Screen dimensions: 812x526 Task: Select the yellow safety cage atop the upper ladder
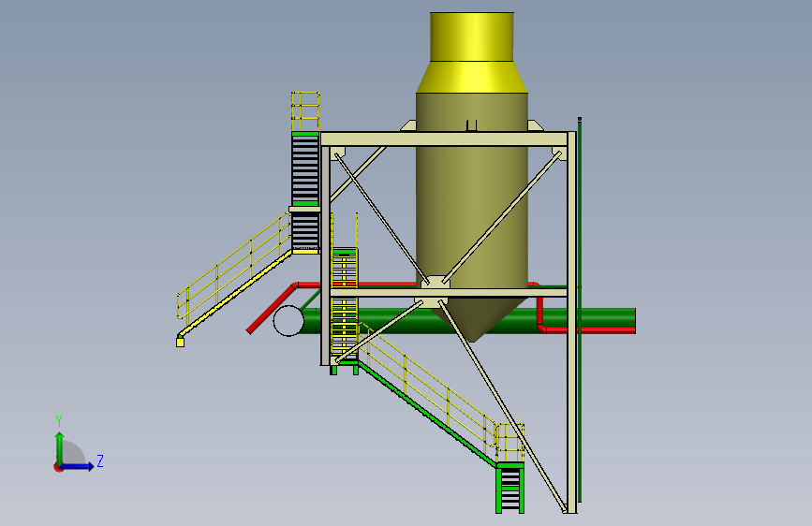(305, 111)
